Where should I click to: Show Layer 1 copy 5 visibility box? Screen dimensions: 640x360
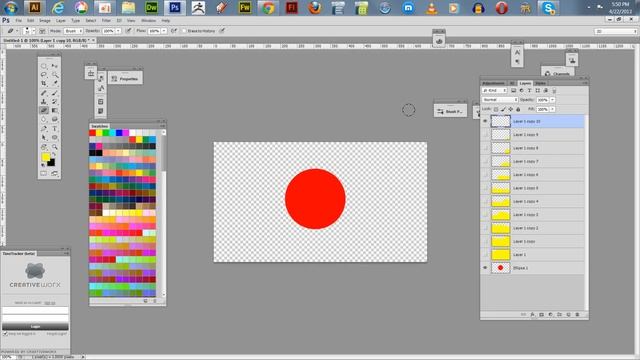coord(485,188)
